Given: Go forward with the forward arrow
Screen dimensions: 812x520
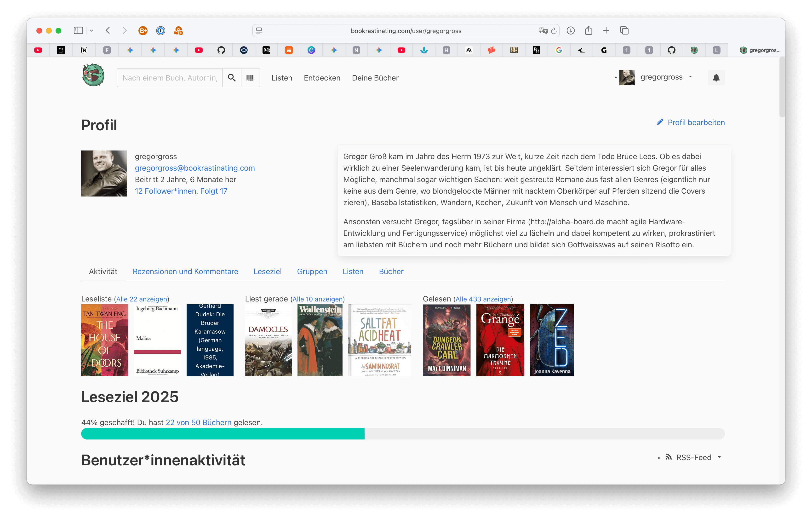Looking at the screenshot, I should [125, 31].
